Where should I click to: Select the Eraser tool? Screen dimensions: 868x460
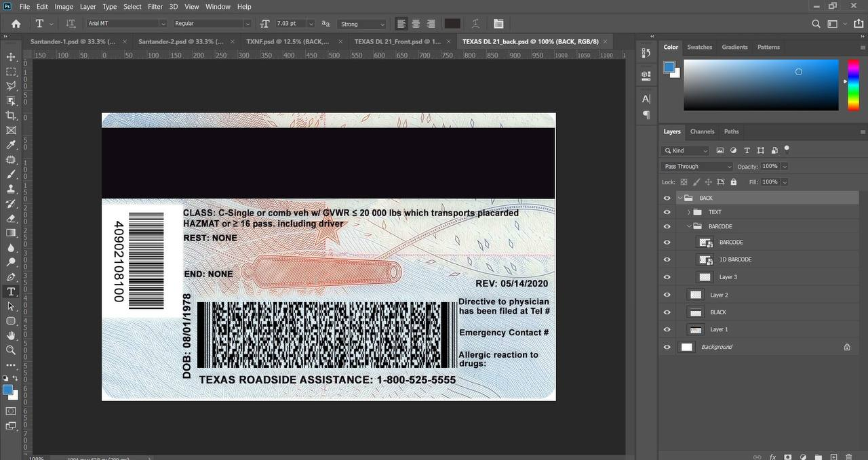(x=11, y=218)
